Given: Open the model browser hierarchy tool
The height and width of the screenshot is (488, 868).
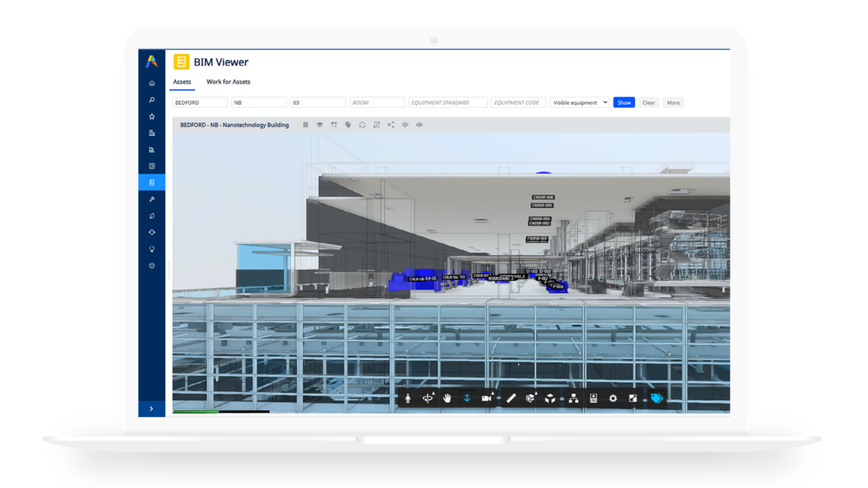Looking at the screenshot, I should coord(572,398).
